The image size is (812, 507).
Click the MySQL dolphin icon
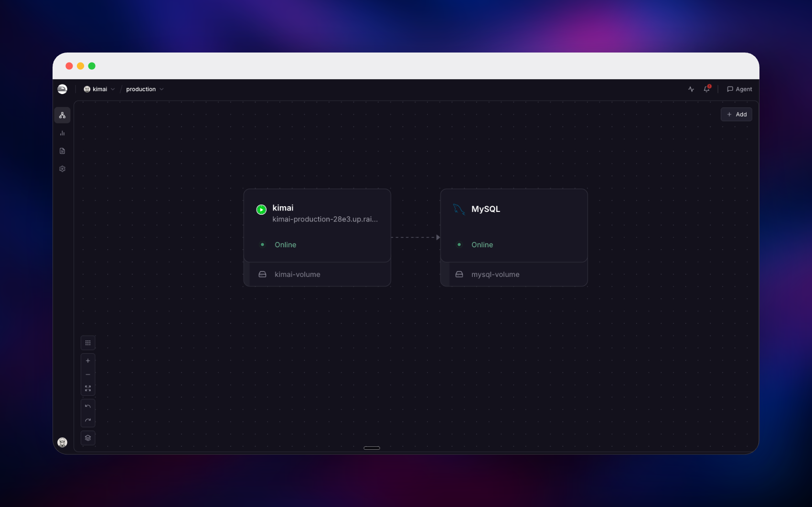[459, 209]
